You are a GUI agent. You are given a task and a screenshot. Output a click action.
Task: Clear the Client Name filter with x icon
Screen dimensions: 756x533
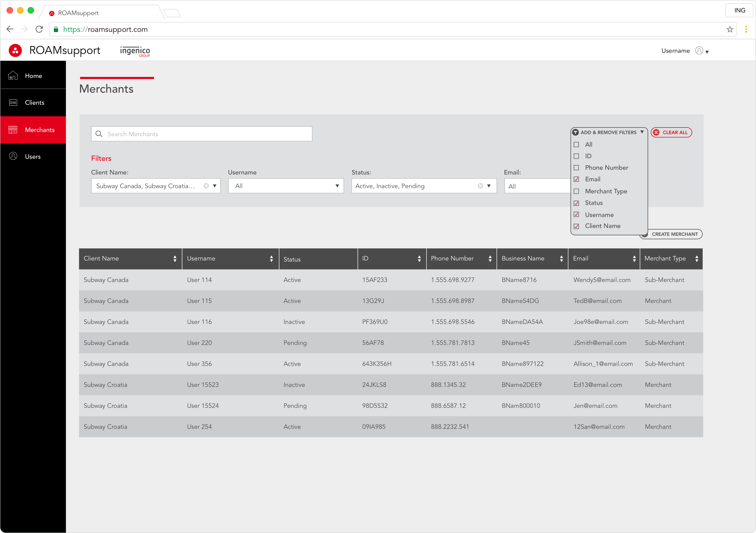[x=206, y=186]
